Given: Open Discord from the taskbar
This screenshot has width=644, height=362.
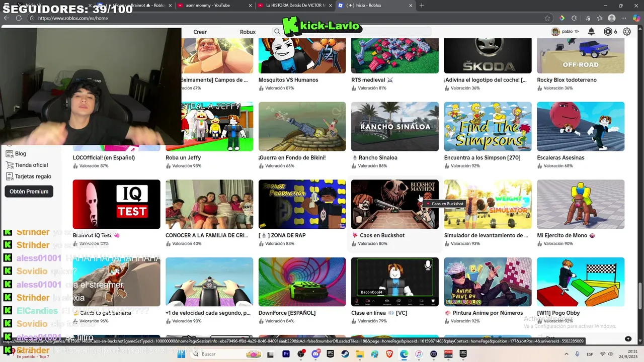Looking at the screenshot, I should coord(315,354).
